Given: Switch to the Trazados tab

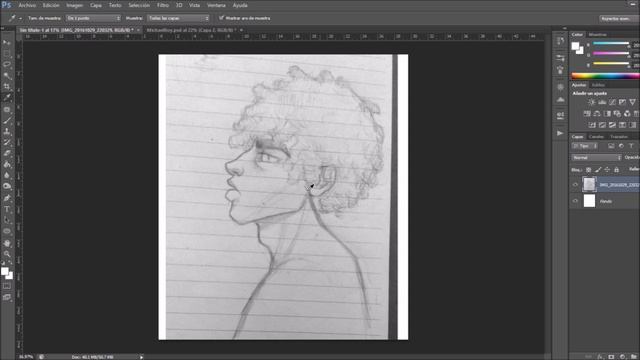Looking at the screenshot, I should 619,137.
